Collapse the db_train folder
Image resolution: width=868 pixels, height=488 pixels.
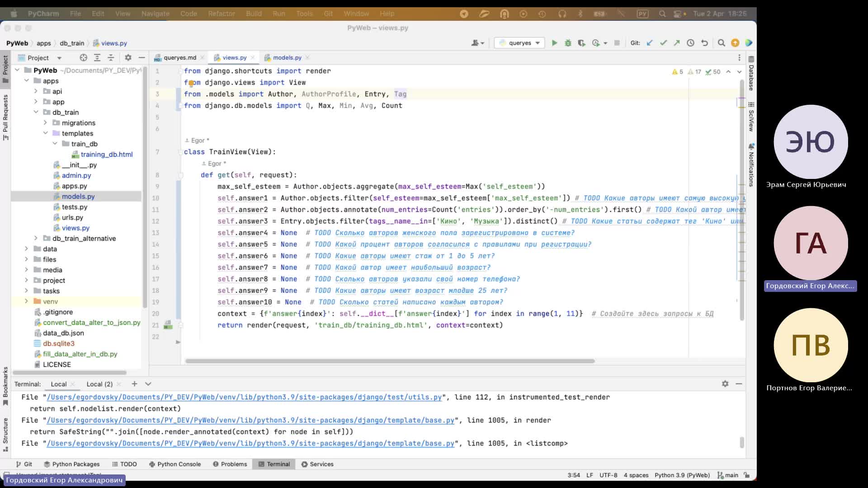click(x=36, y=112)
